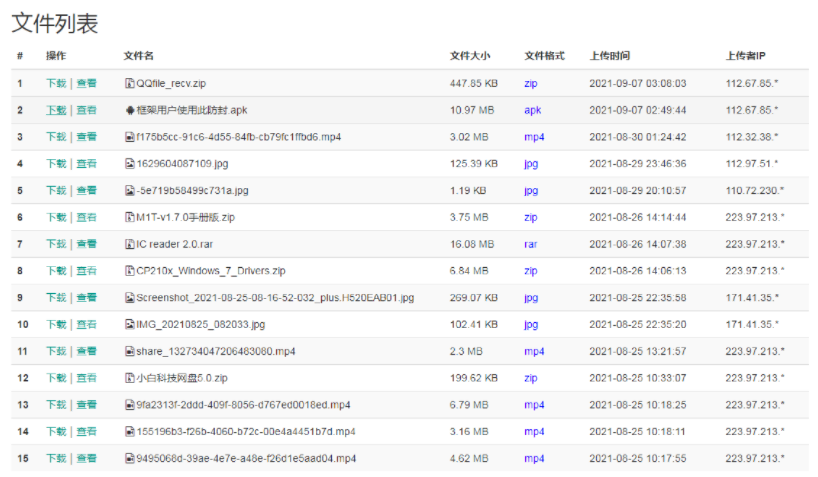Download the 9fa2313f mp4 in row 13

pos(56,404)
